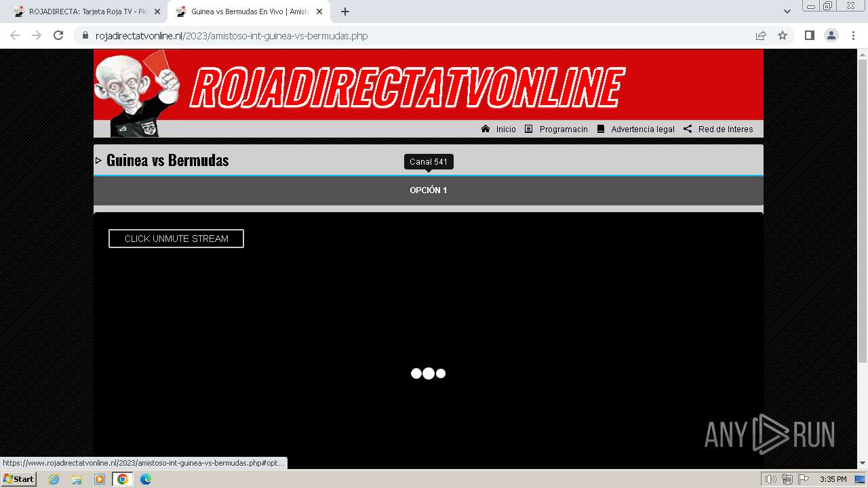Click the Programacin list icon
Image resolution: width=868 pixels, height=488 pixels.
[x=529, y=129]
